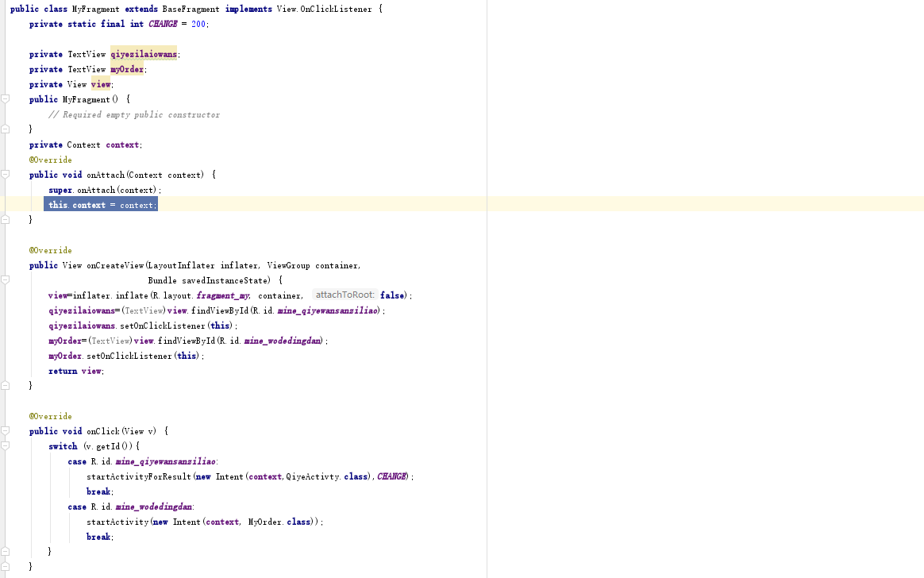Click the 'Required empty public constructor' comment

pyautogui.click(x=134, y=114)
